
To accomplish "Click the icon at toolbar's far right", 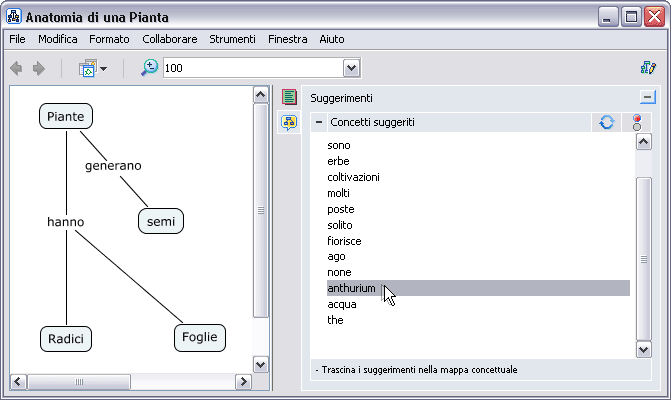I will click(x=647, y=68).
